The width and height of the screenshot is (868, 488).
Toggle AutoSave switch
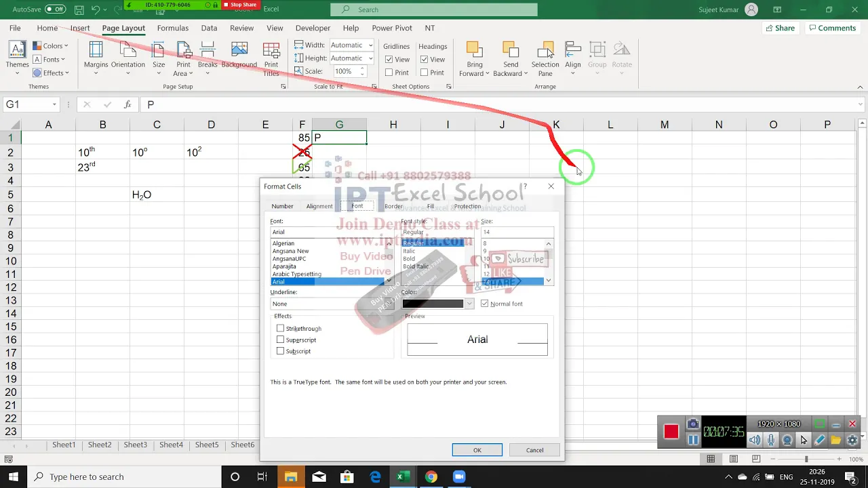pos(55,9)
